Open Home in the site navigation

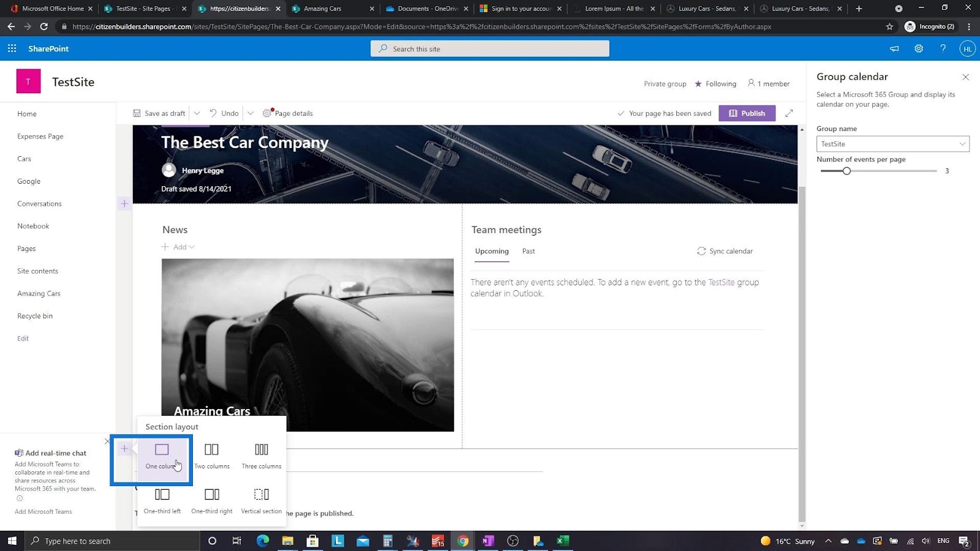point(27,114)
